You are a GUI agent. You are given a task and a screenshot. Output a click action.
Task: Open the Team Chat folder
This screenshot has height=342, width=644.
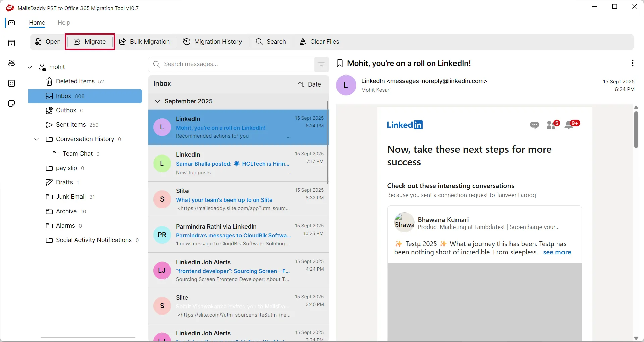click(x=85, y=154)
